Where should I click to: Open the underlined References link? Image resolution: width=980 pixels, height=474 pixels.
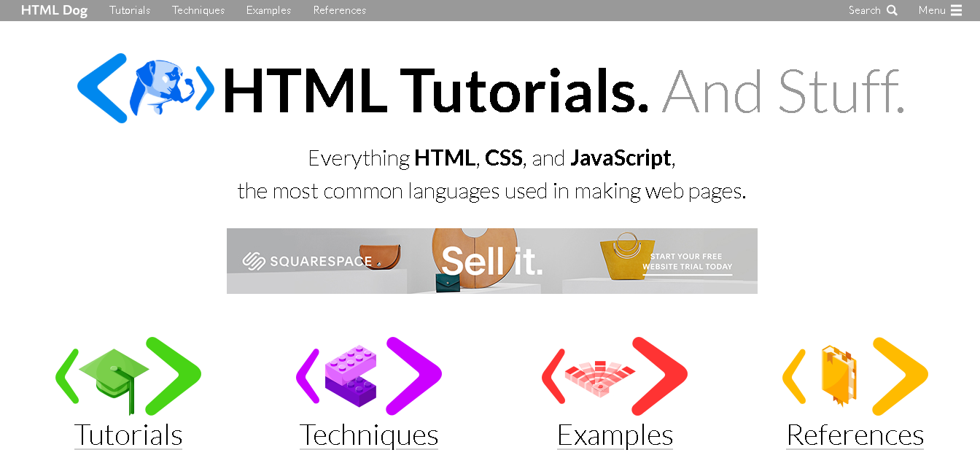coord(855,435)
